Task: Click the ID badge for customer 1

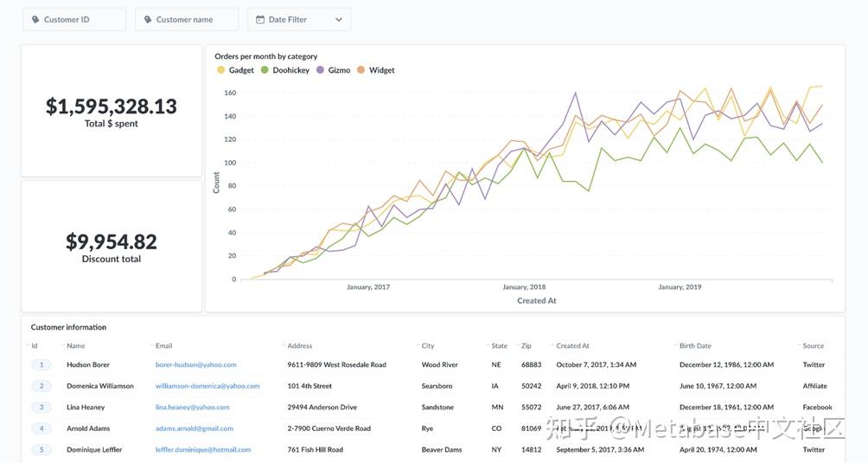Action: pos(41,365)
